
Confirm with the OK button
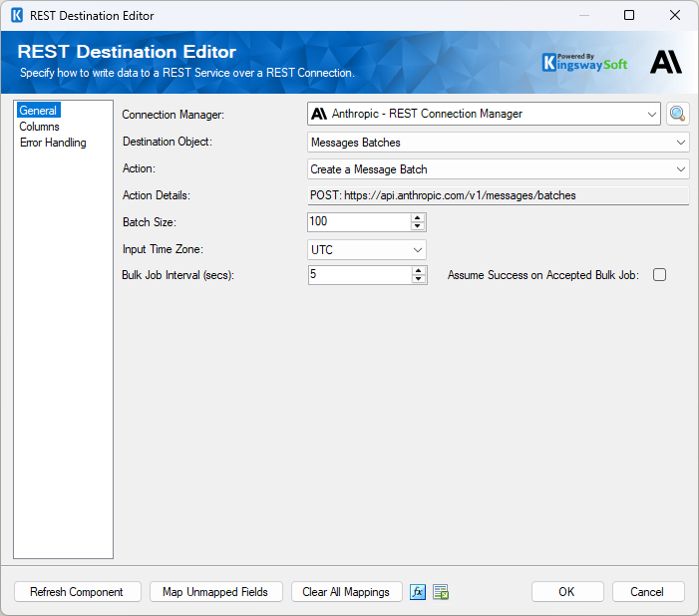tap(567, 592)
